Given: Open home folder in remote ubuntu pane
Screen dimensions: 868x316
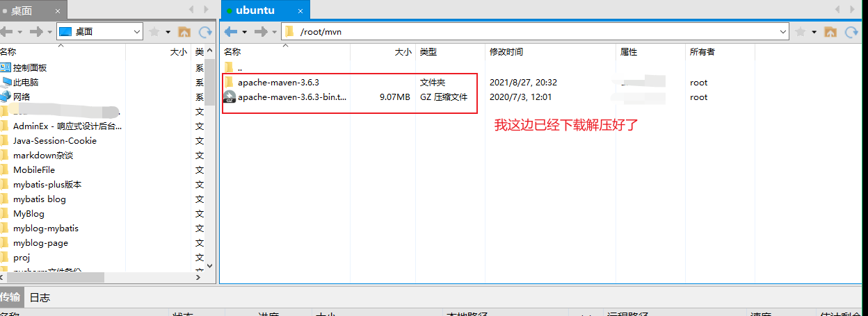Looking at the screenshot, I should pyautogui.click(x=830, y=32).
